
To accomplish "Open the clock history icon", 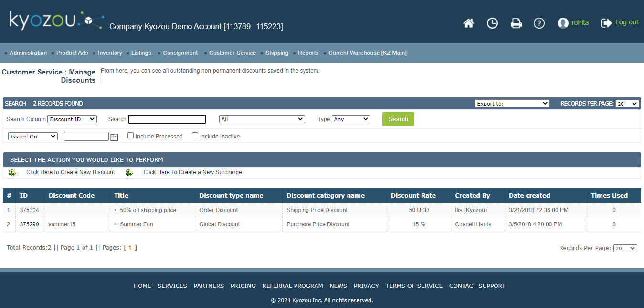I will pyautogui.click(x=492, y=23).
